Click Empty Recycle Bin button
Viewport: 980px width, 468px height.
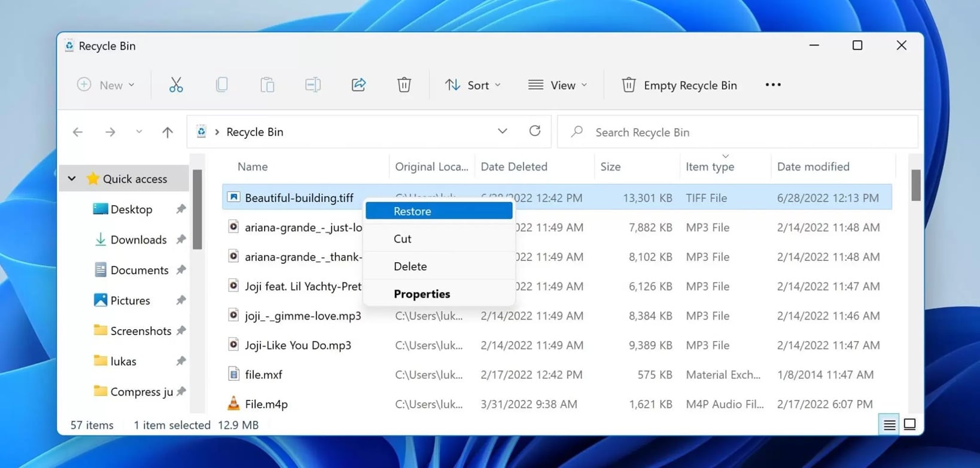pyautogui.click(x=680, y=85)
